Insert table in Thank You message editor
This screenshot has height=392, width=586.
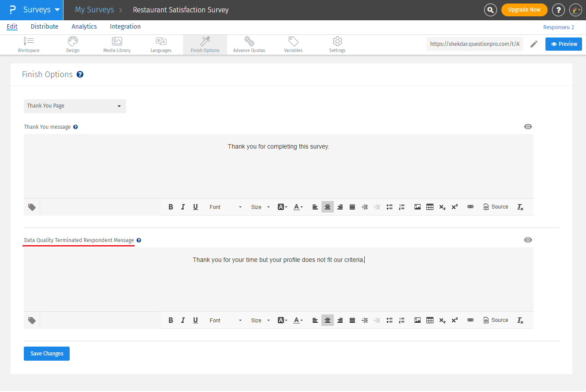click(430, 207)
